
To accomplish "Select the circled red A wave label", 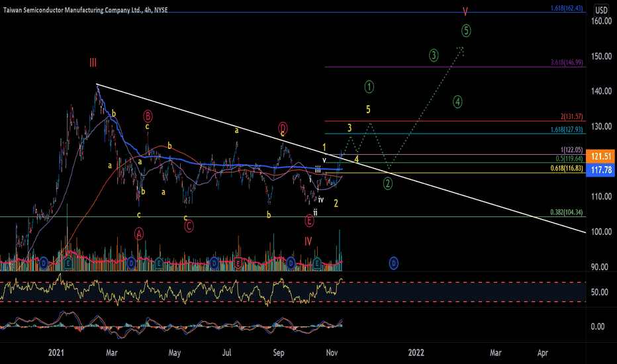I will [139, 234].
